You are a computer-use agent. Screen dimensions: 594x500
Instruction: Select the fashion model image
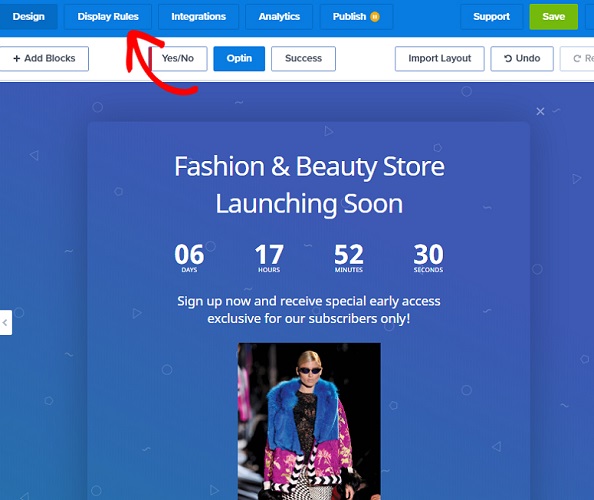pyautogui.click(x=309, y=421)
